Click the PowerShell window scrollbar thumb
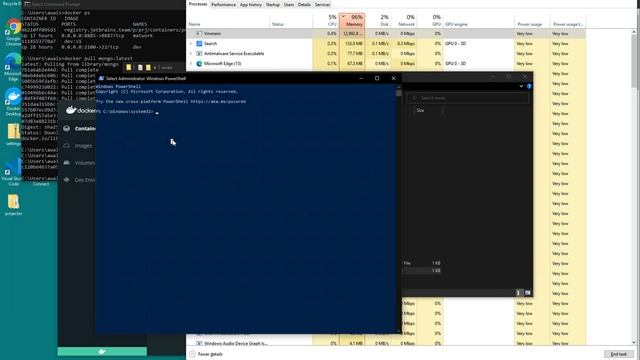The height and width of the screenshot is (360, 640). click(x=399, y=93)
